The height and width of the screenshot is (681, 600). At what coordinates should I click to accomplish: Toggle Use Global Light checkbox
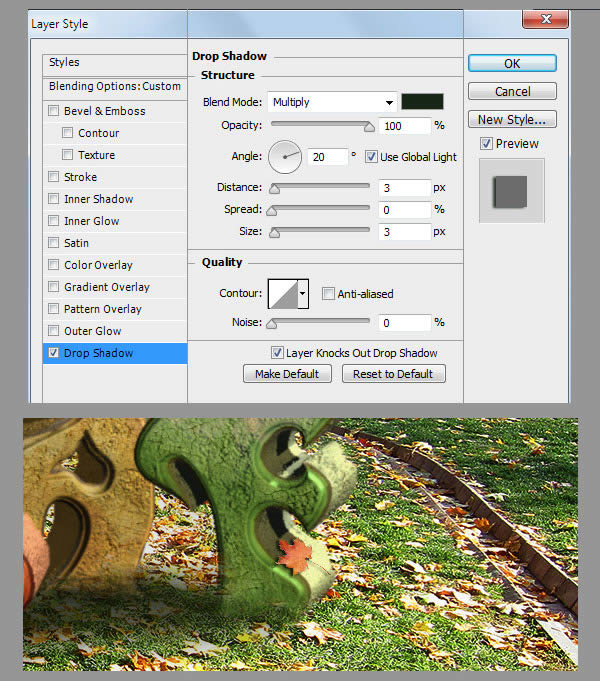pos(371,156)
